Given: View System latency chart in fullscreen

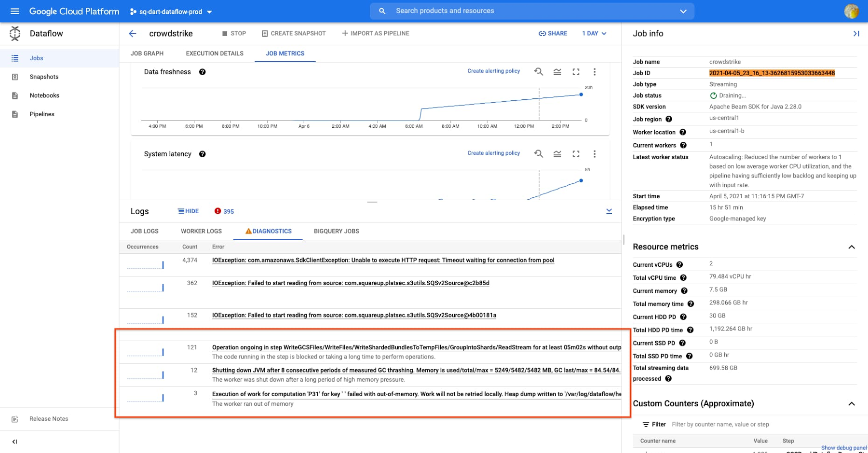Looking at the screenshot, I should point(576,153).
